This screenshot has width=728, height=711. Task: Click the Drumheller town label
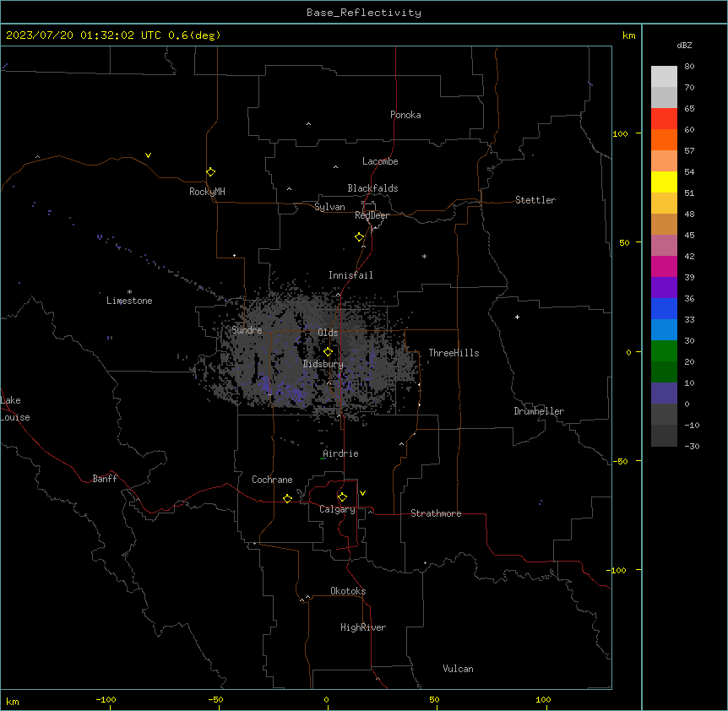coord(539,411)
